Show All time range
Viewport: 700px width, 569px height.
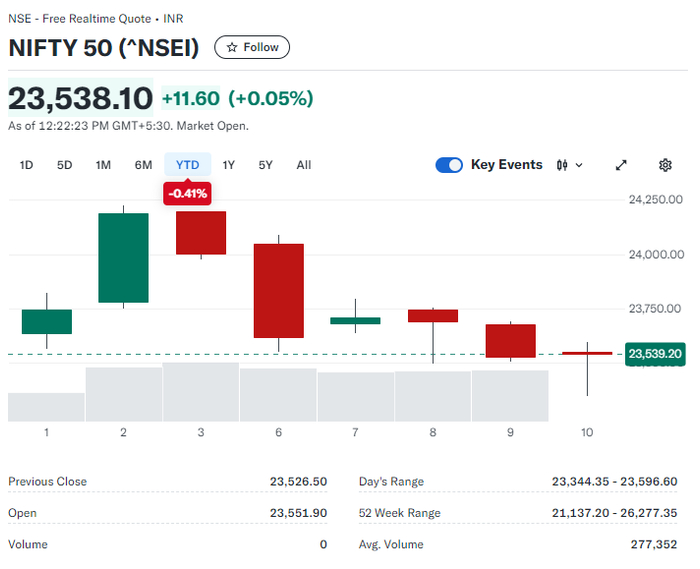tap(304, 165)
